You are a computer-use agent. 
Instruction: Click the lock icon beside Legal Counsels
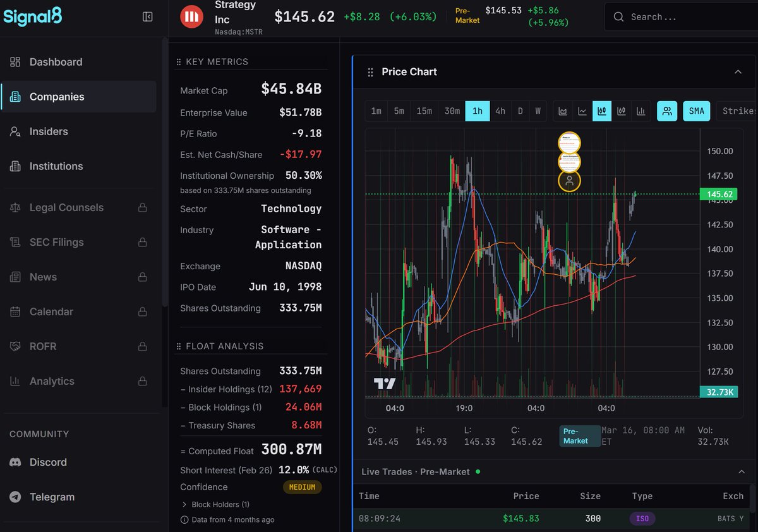click(143, 207)
